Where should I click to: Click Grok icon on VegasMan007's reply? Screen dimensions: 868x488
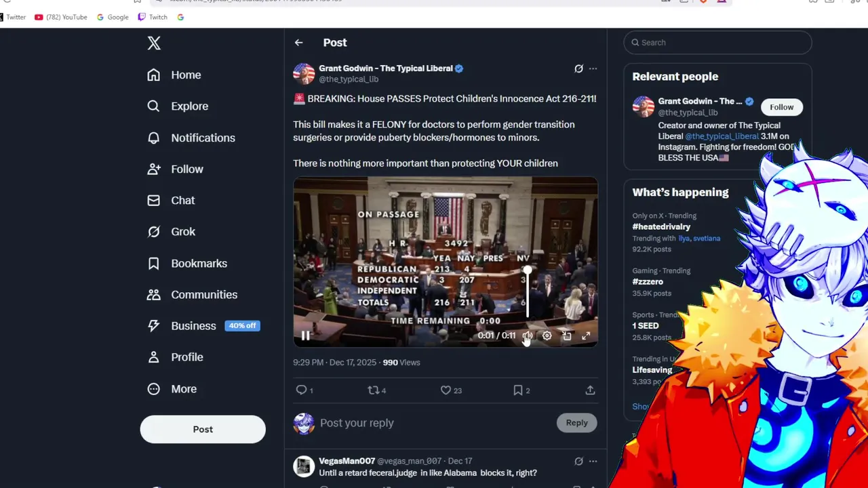point(578,461)
